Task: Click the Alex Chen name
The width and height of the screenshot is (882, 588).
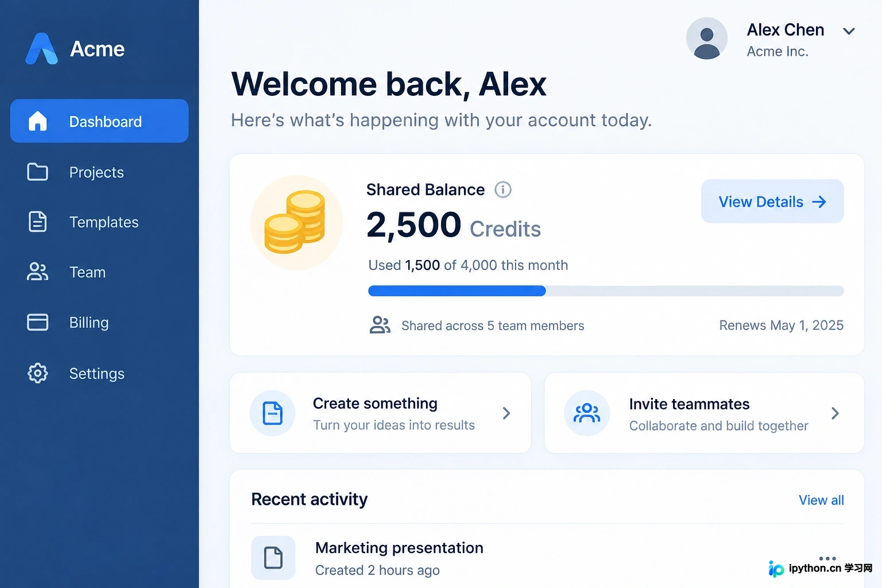Action: tap(786, 30)
